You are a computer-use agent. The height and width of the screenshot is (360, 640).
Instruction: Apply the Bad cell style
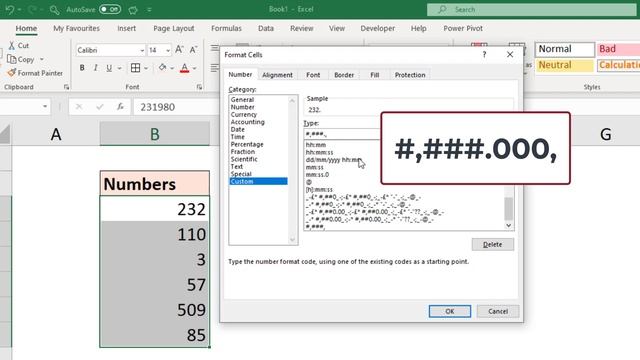pyautogui.click(x=618, y=49)
